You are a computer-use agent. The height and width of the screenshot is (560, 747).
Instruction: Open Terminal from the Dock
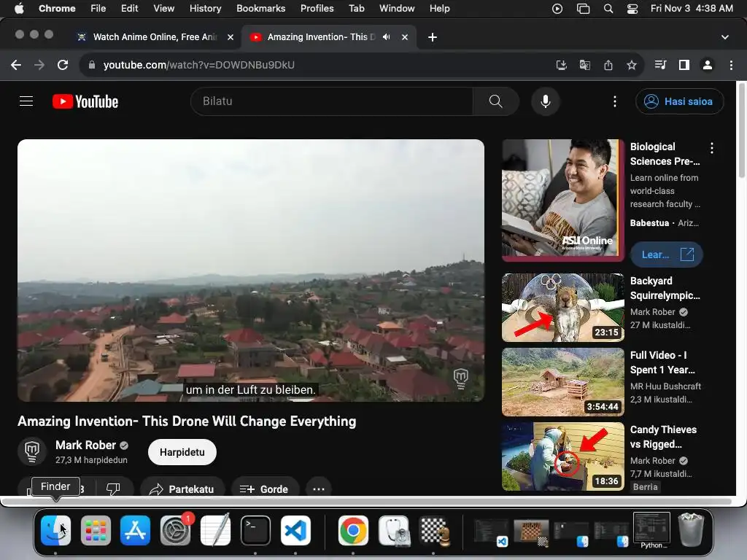255,531
